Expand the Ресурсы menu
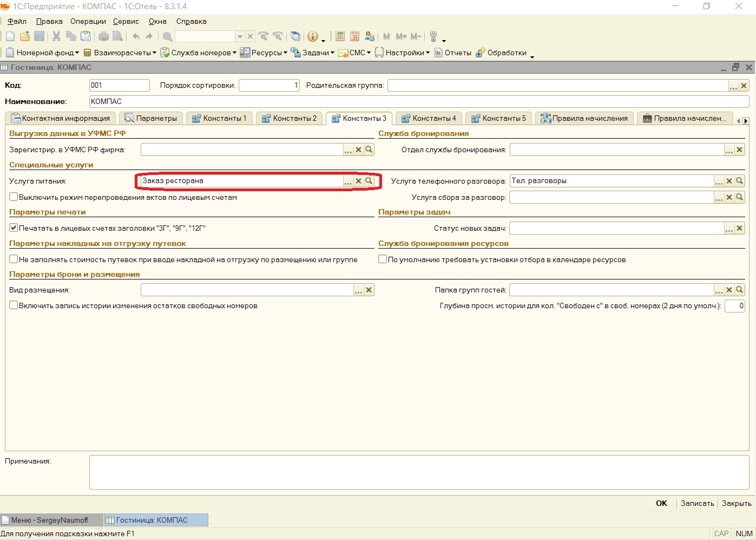Screen dimensions: 756x540 264,53
